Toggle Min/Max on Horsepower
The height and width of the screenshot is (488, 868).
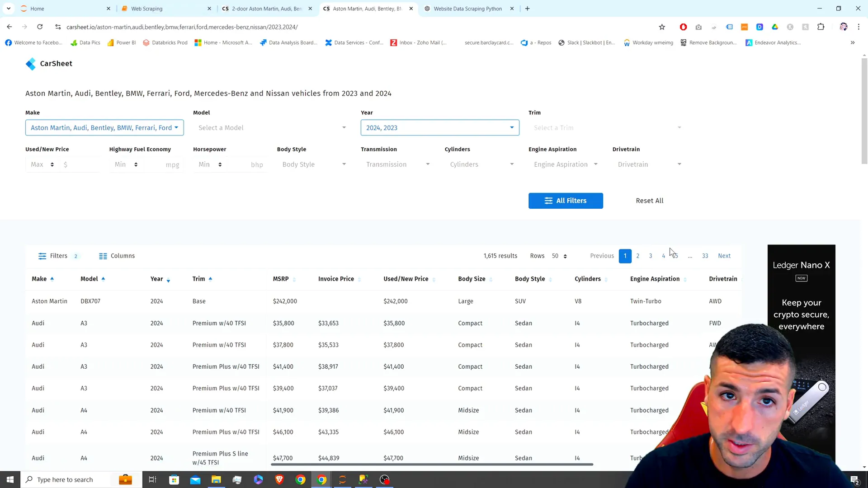(210, 164)
